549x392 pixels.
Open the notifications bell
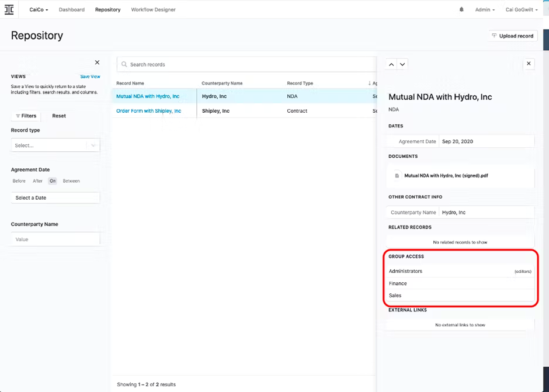[x=461, y=9]
